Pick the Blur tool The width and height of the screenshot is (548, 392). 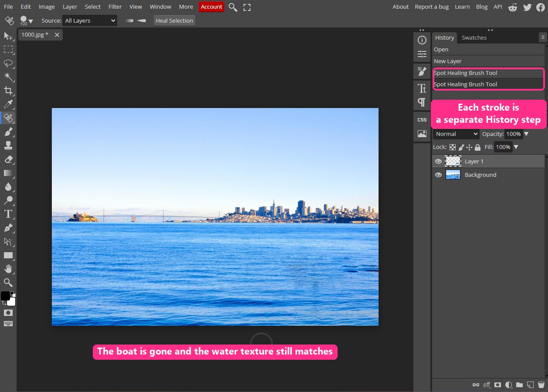click(x=8, y=186)
